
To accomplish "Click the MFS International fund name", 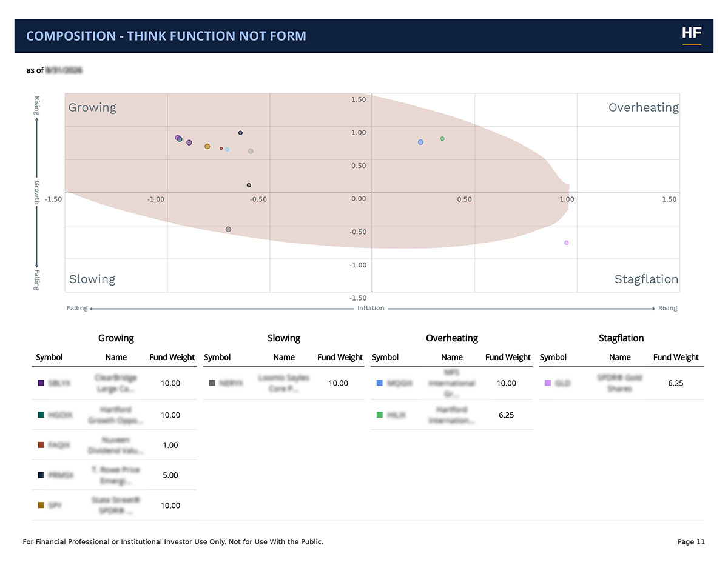I will 452,383.
